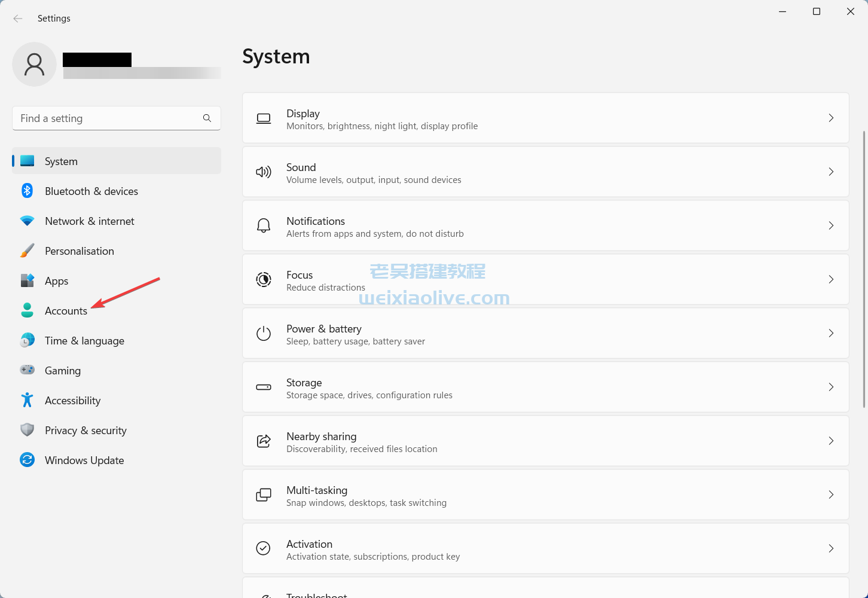Click the Notifications bell icon
Viewport: 868px width, 598px height.
[x=264, y=225]
